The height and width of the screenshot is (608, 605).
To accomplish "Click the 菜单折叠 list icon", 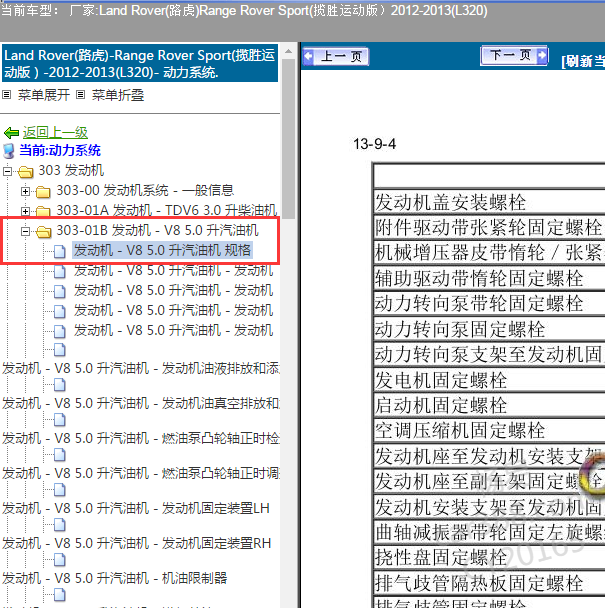I will click(x=80, y=95).
